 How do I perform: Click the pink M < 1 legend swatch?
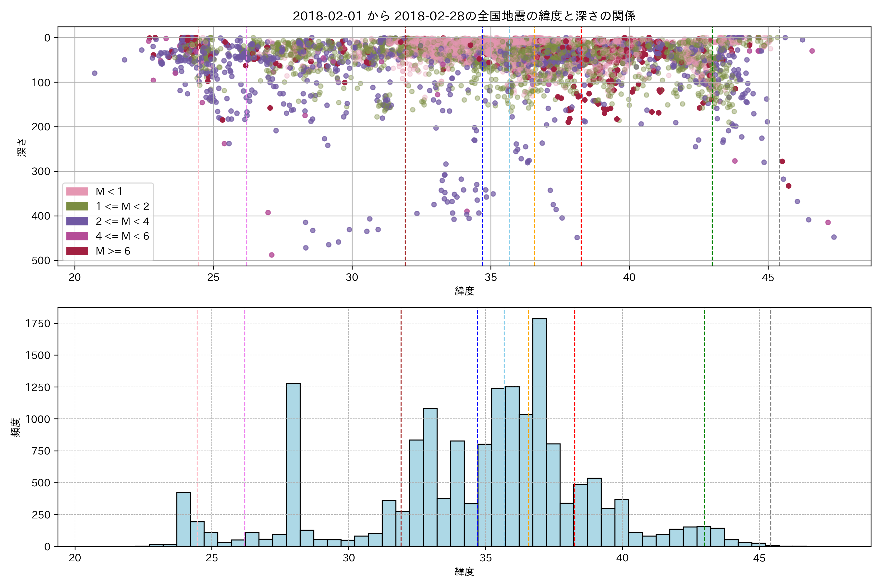pos(77,192)
